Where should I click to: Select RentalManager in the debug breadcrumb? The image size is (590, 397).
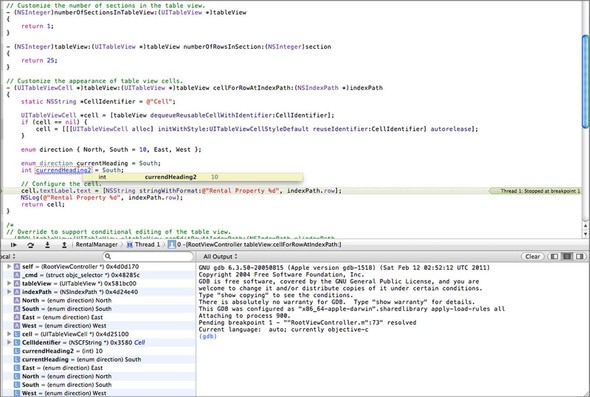coord(96,245)
